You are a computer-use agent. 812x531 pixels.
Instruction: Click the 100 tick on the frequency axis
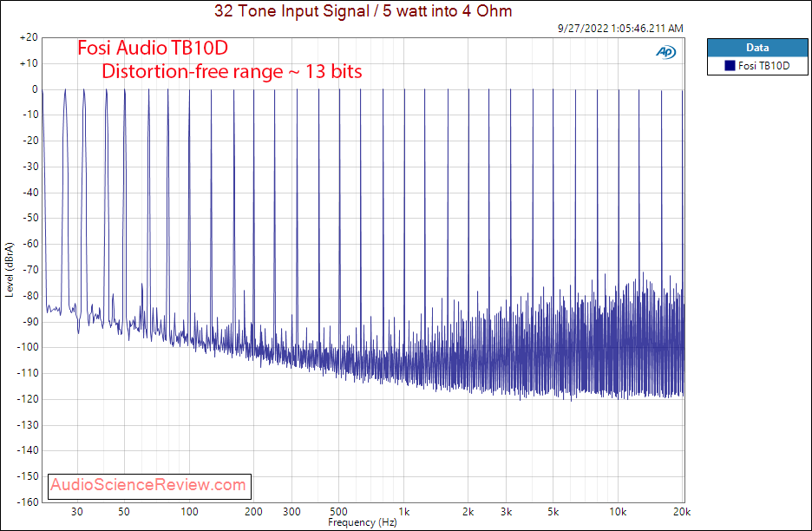[x=189, y=512]
